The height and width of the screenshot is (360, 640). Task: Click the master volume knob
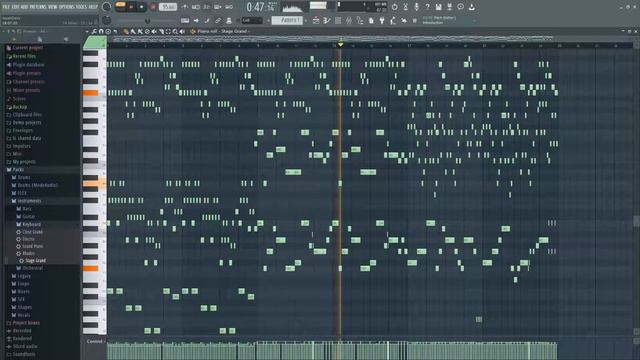point(106,7)
